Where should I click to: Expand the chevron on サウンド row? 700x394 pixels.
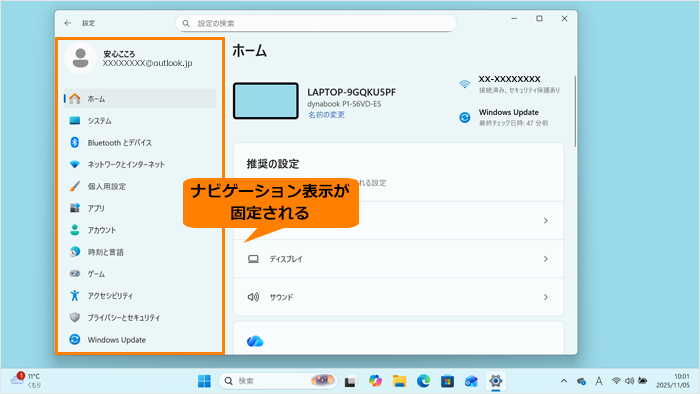(546, 297)
